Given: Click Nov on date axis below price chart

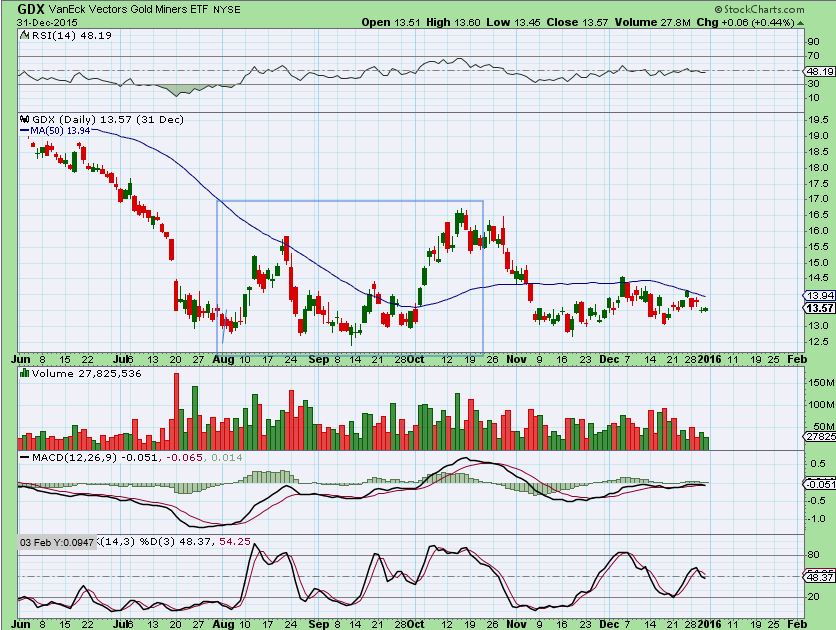Looking at the screenshot, I should click(x=516, y=359).
